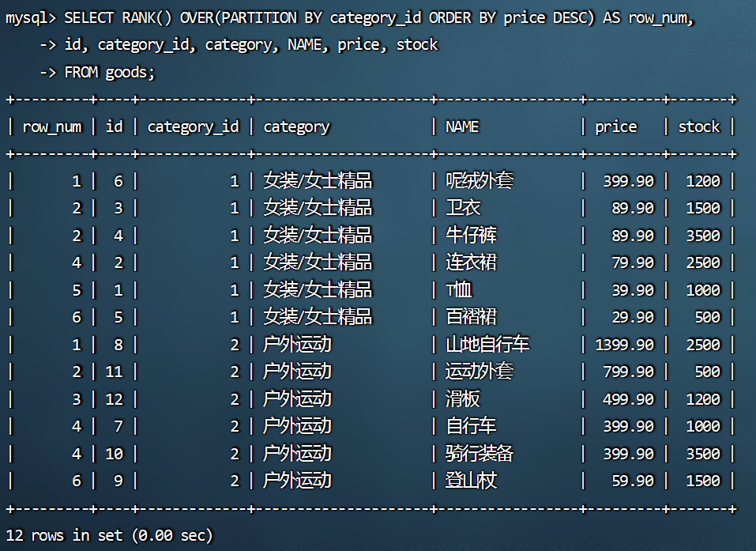This screenshot has height=551, width=756.
Task: Click the 山地自行车 product name
Action: 487,345
